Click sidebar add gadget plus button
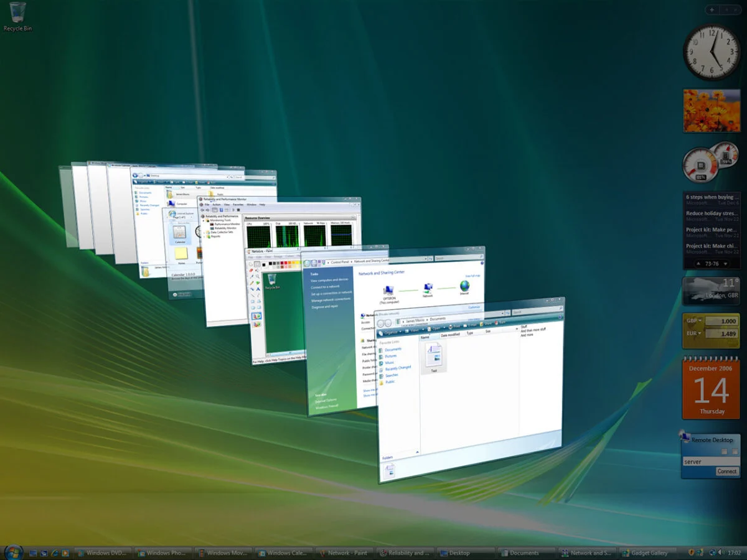This screenshot has height=560, width=747. coord(712,10)
